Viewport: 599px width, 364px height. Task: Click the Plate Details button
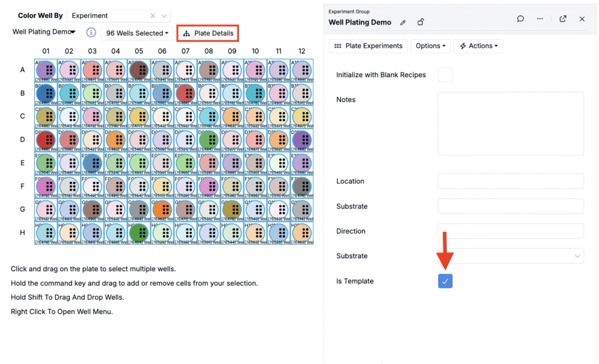(208, 33)
